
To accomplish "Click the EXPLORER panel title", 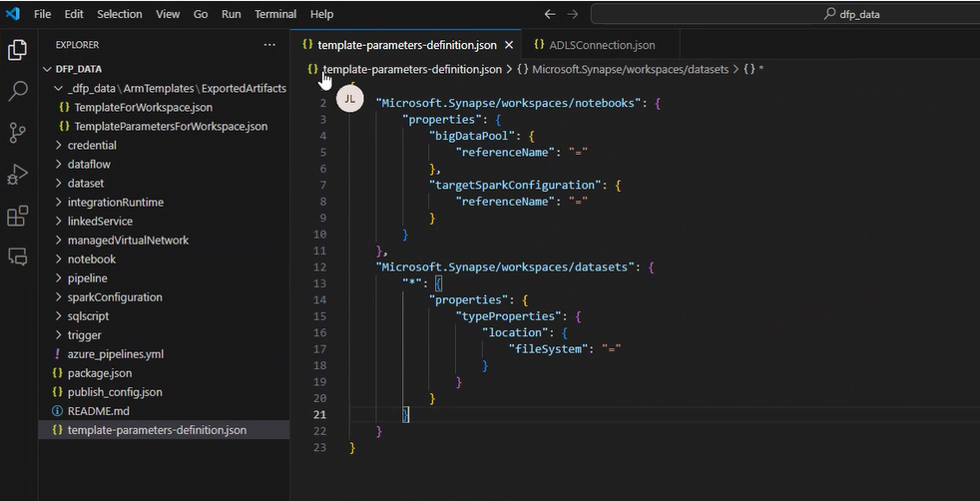I will pos(78,45).
